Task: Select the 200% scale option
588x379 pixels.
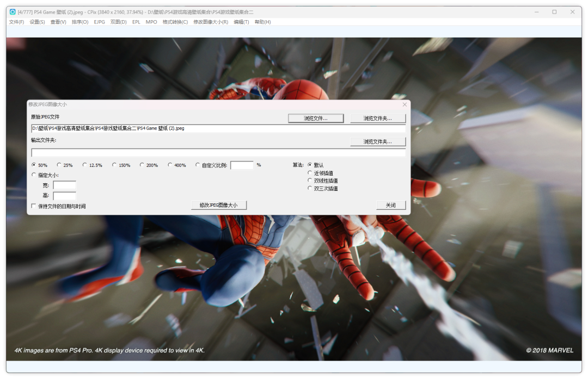Action: tap(142, 165)
